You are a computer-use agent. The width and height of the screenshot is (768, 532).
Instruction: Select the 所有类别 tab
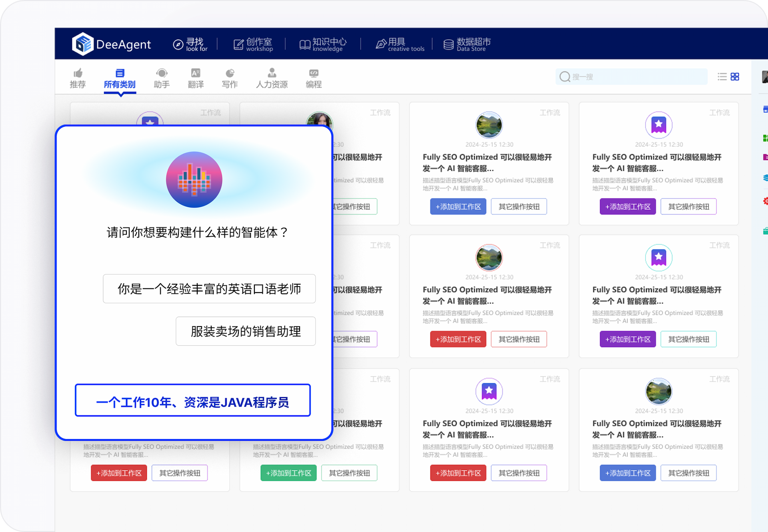click(120, 79)
